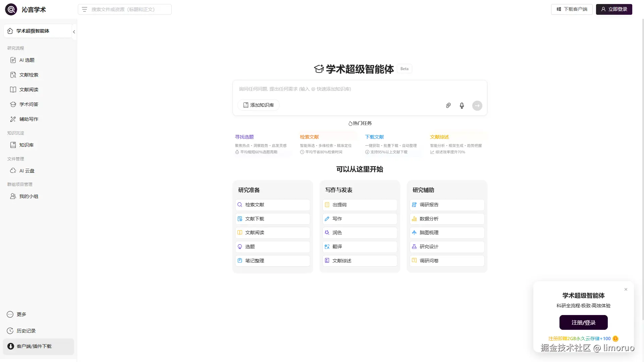Open 我的小组 group management
The width and height of the screenshot is (644, 362).
pyautogui.click(x=28, y=196)
